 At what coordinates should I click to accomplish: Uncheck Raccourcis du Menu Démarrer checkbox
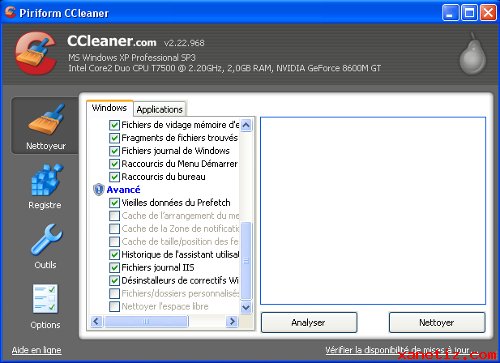[114, 164]
